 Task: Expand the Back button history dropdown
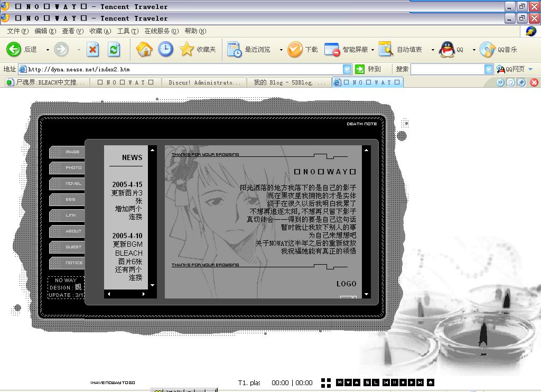48,50
